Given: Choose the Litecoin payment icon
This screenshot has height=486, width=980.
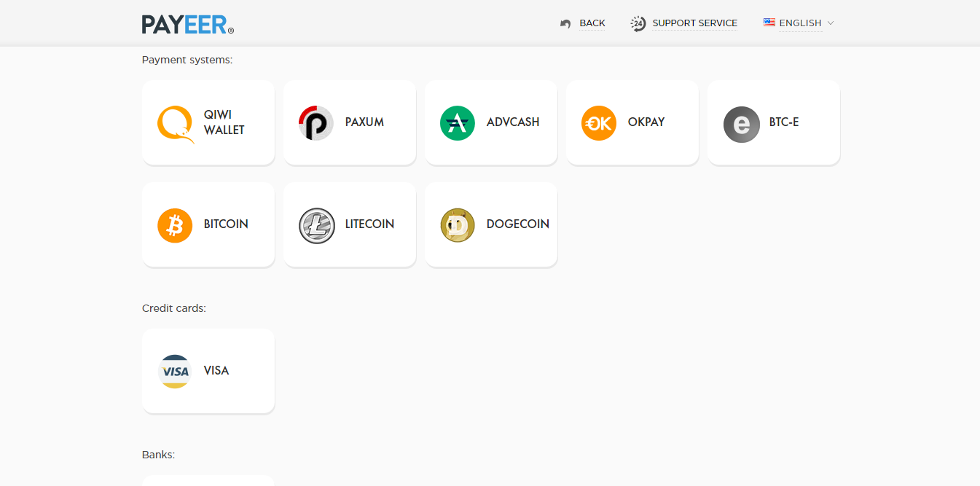Looking at the screenshot, I should click(x=316, y=225).
